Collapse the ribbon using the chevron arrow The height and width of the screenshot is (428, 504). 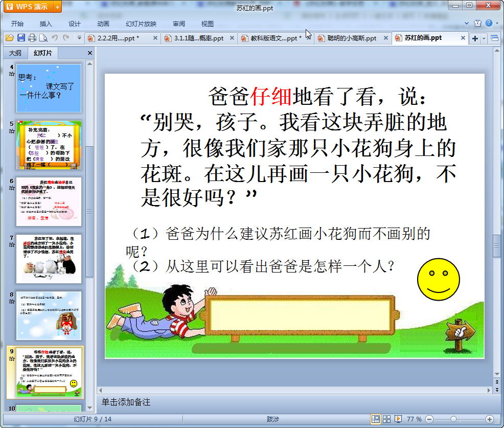467,23
